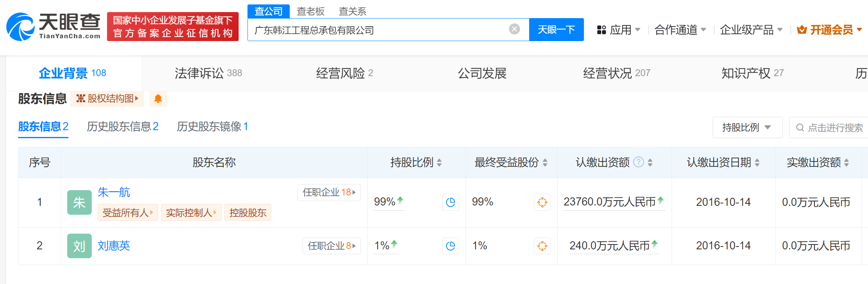Viewport: 868px width, 284px height.
Task: Clear the search box with X icon
Action: coord(514,29)
